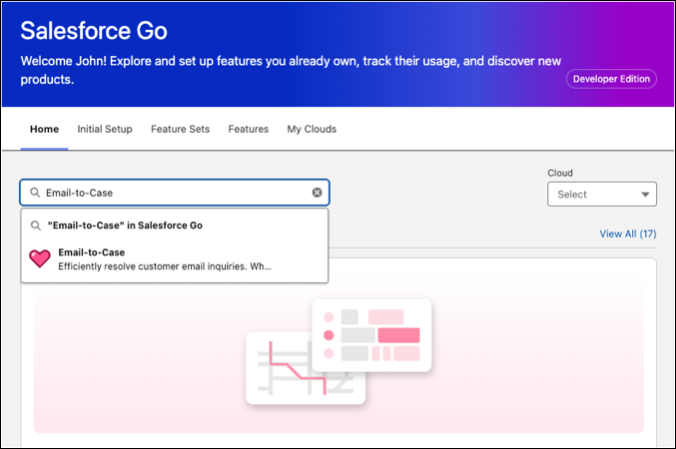Go to the Feature Sets tab
This screenshot has height=449, width=676.
(180, 129)
